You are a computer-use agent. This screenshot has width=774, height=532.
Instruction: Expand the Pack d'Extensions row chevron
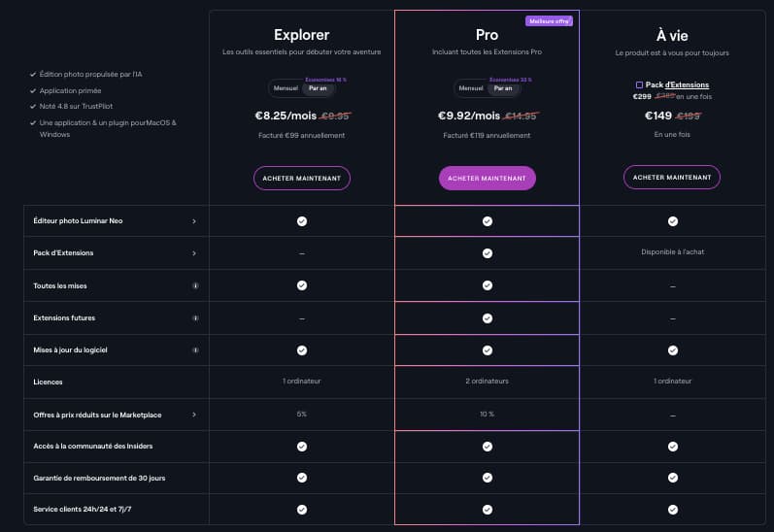pyautogui.click(x=194, y=253)
